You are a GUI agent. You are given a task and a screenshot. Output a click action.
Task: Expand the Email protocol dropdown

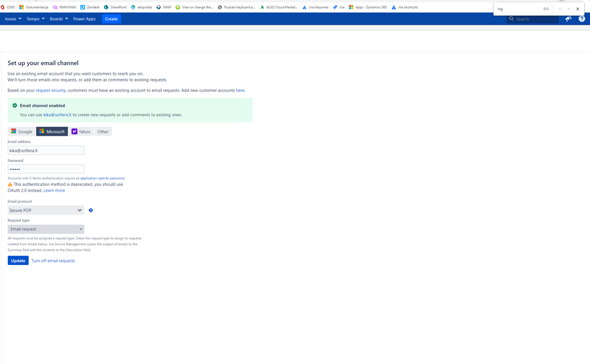pos(46,210)
